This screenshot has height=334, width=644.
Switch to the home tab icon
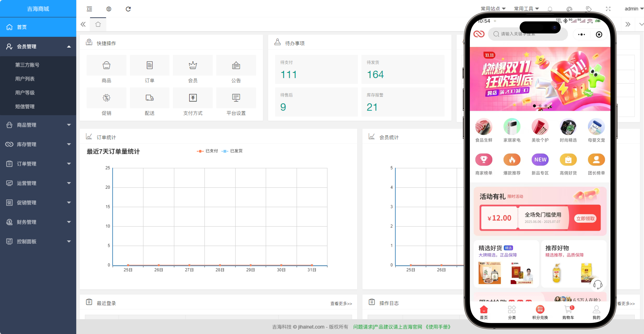tap(98, 24)
